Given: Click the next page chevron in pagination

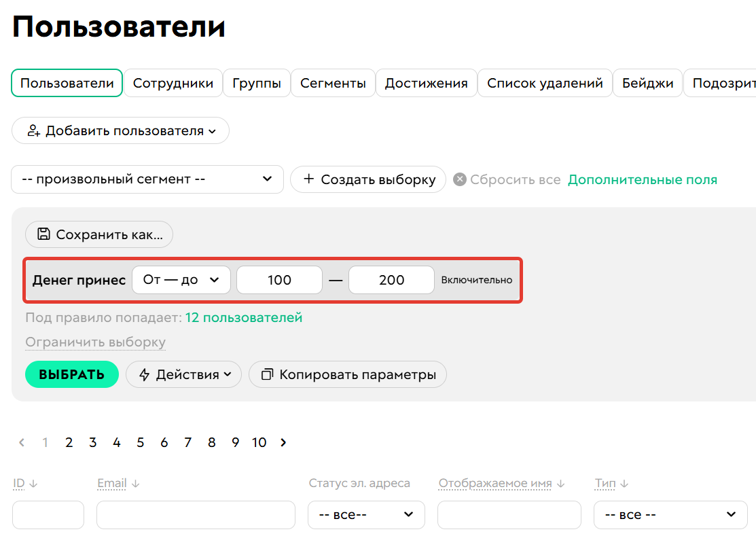Looking at the screenshot, I should (x=283, y=442).
